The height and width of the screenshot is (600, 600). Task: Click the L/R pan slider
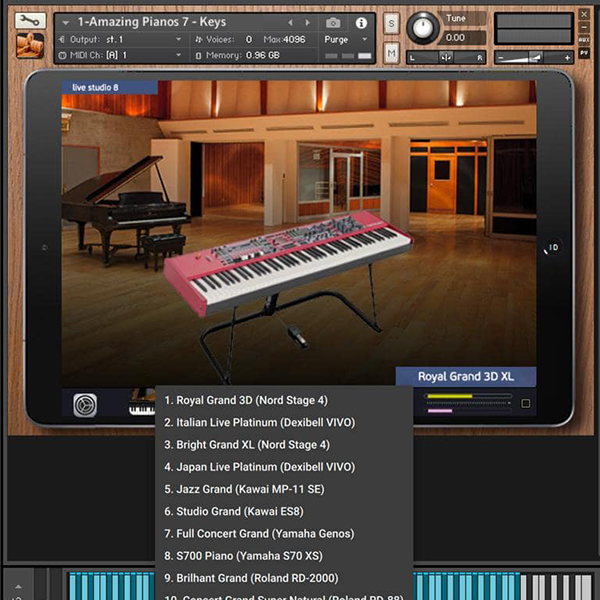[446, 58]
